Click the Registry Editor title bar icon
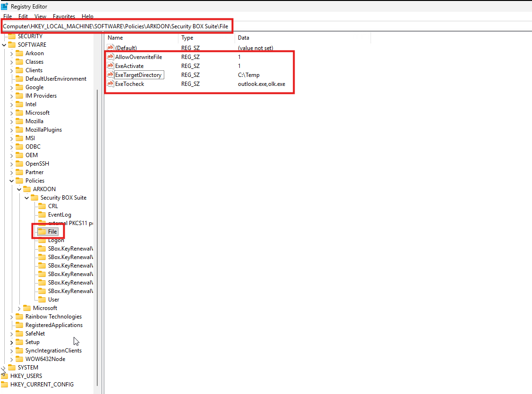The width and height of the screenshot is (532, 394). click(4, 7)
